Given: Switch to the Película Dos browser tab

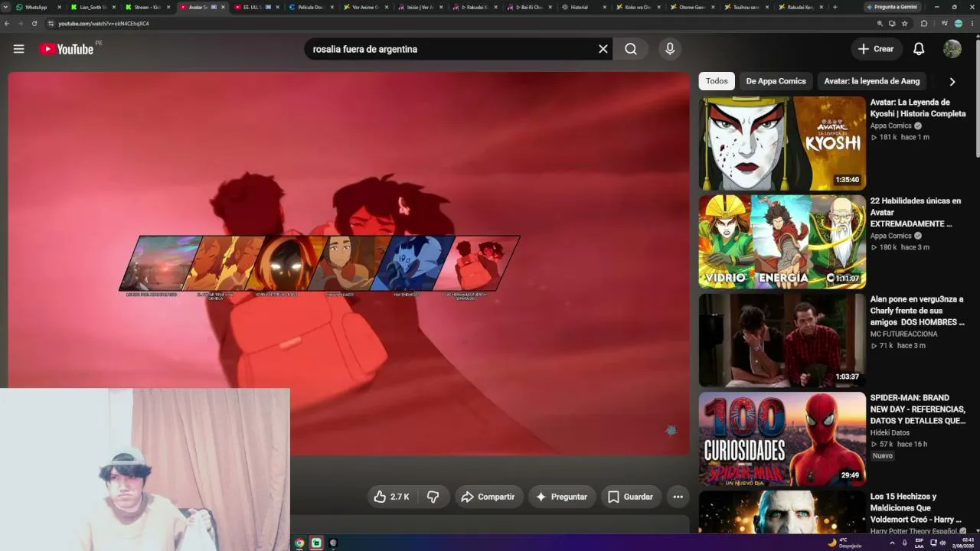Looking at the screenshot, I should [x=310, y=7].
